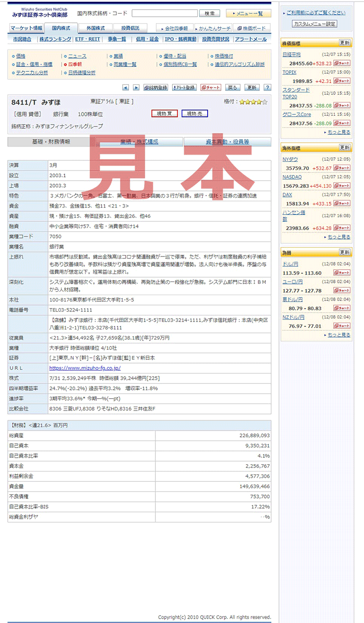Click 更新 button beside 戻る
The height and width of the screenshot is (623, 364).
pyautogui.click(x=252, y=87)
